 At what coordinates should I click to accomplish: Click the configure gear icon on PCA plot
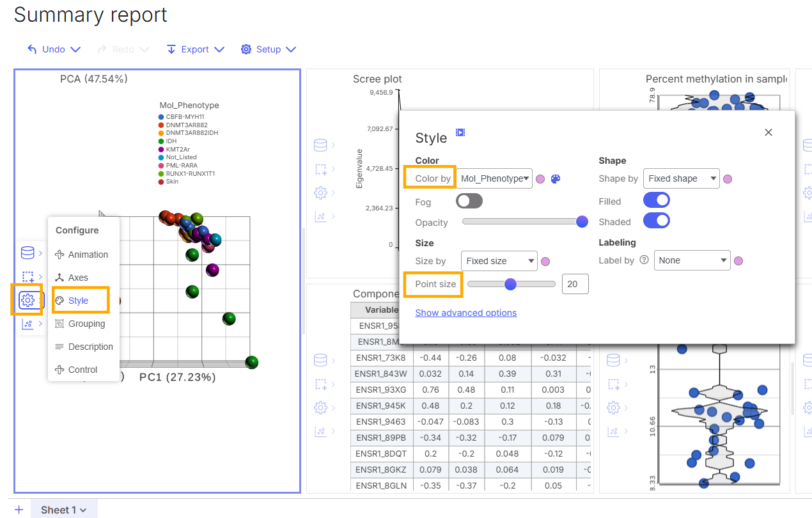tap(27, 300)
